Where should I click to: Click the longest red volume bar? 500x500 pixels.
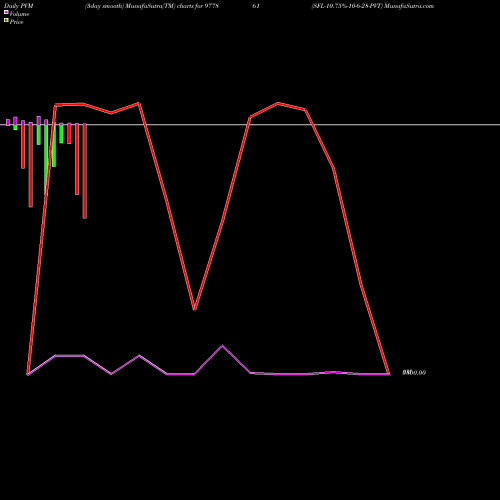85,171
